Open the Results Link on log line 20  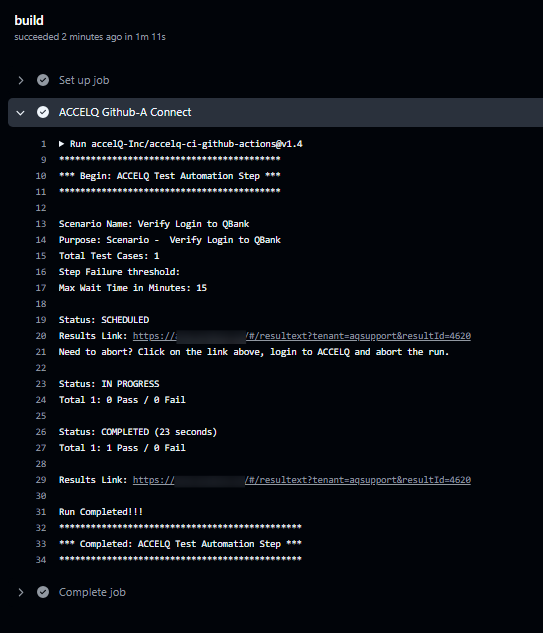click(x=302, y=336)
